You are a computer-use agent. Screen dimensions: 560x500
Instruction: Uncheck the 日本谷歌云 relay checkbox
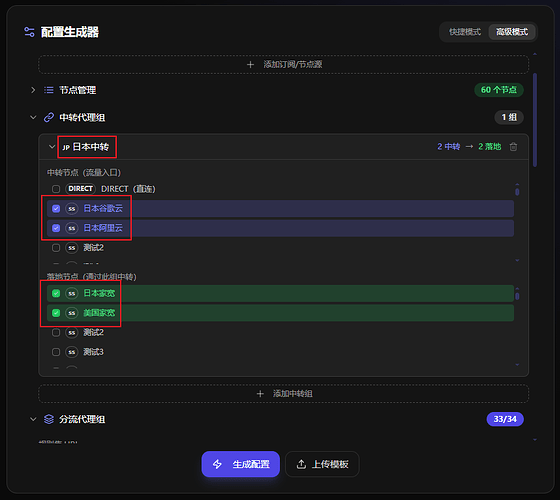56,209
